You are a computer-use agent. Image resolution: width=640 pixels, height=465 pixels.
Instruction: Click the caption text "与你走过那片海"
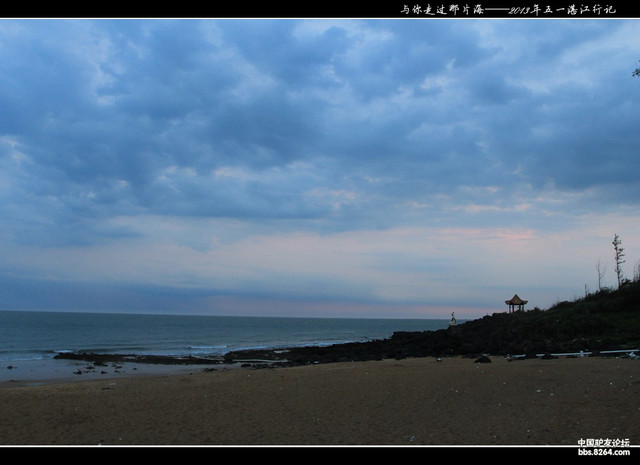(442, 10)
